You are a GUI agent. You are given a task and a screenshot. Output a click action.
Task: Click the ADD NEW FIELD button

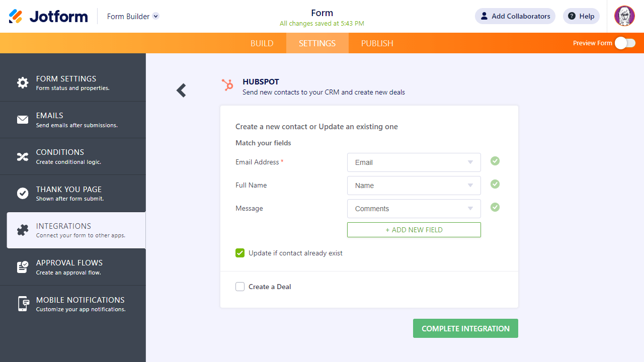[414, 230]
